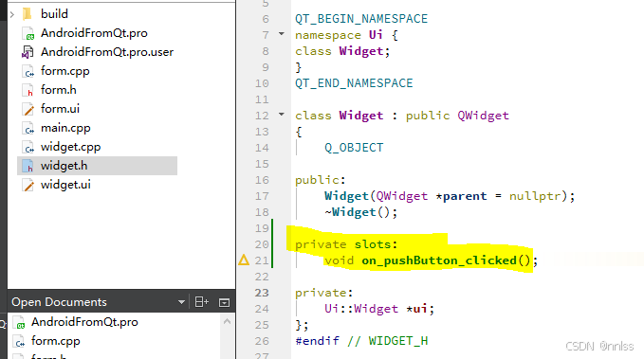Select AndroidFromQt.pro in Open Documents list
644x359 pixels.
pos(84,322)
